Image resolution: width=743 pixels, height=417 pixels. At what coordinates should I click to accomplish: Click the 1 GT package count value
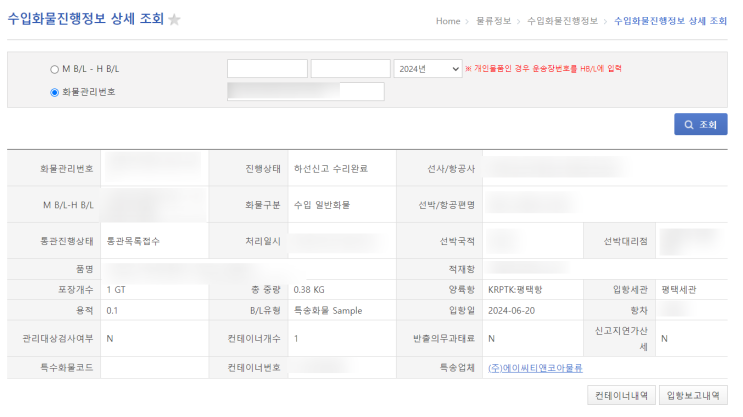coord(116,290)
